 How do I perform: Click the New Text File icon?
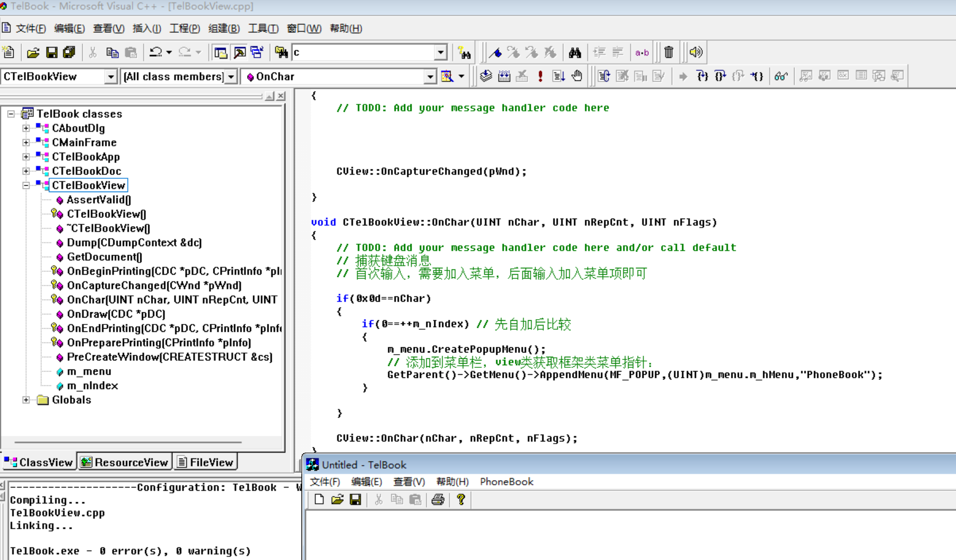point(8,52)
